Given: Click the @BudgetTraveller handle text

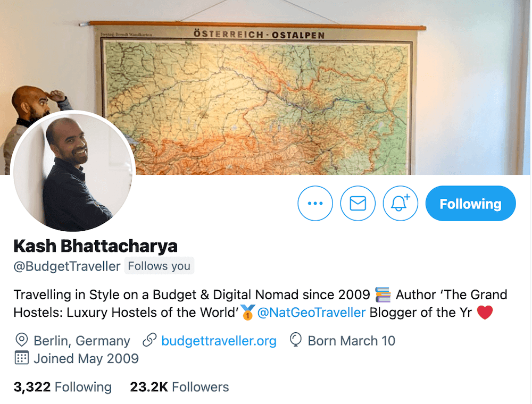Looking at the screenshot, I should [67, 266].
